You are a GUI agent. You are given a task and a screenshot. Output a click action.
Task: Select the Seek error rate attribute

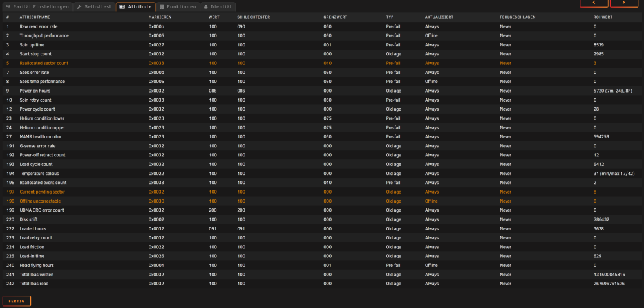click(x=34, y=73)
